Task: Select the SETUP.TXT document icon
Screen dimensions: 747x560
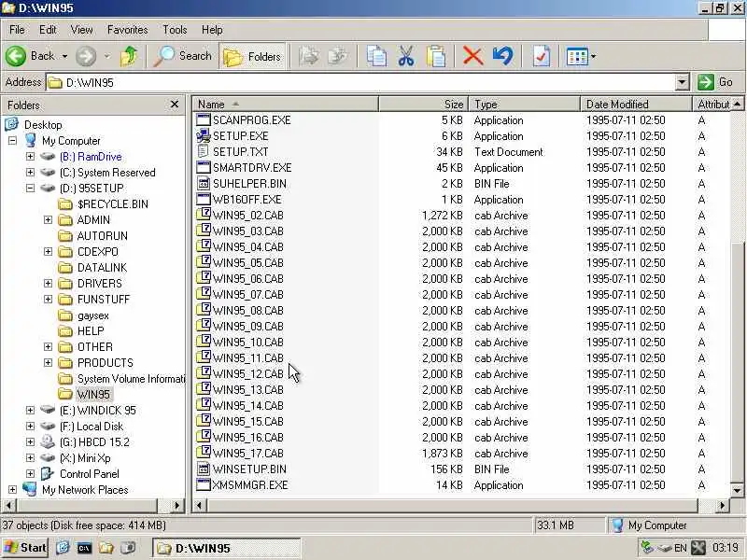Action: coord(204,152)
